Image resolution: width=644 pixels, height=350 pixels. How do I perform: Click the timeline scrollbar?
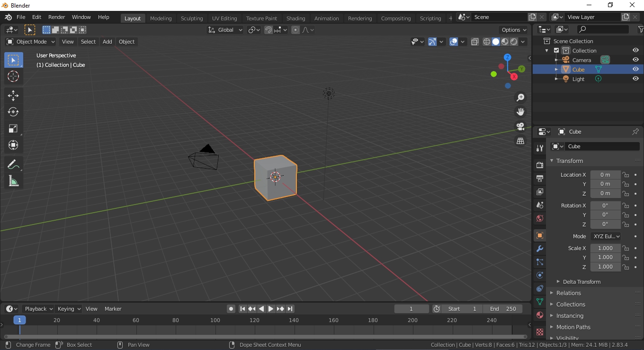[x=265, y=337]
